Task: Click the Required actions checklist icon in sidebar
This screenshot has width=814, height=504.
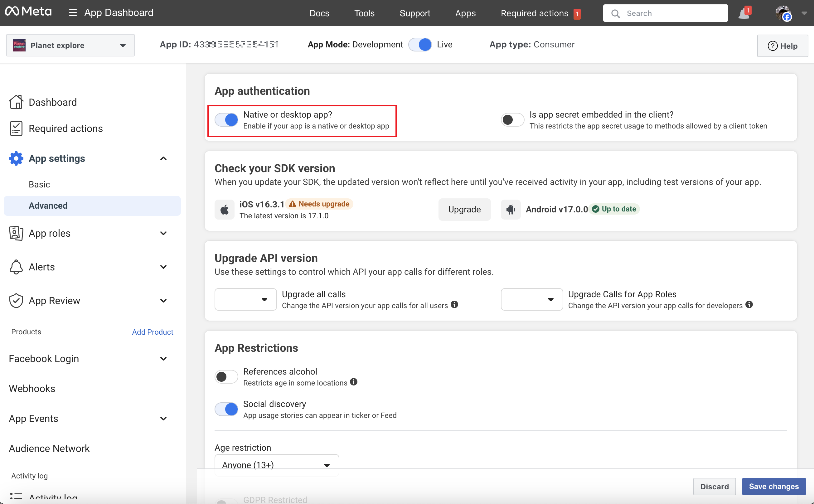Action: click(x=16, y=128)
